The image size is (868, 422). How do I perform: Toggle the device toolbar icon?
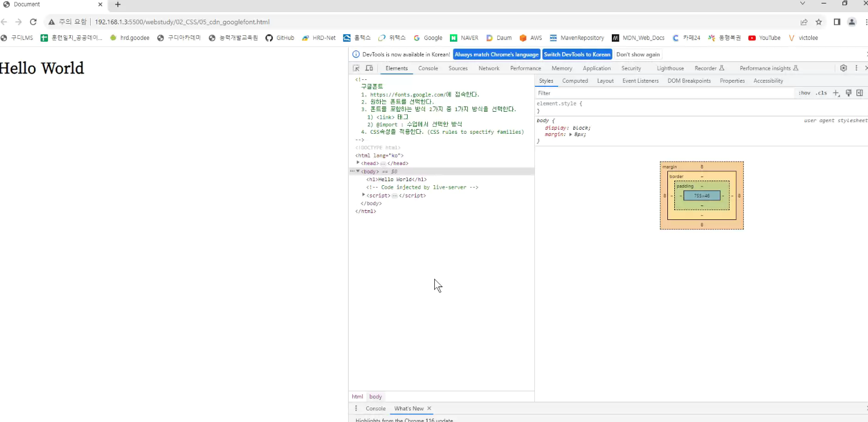coord(369,68)
